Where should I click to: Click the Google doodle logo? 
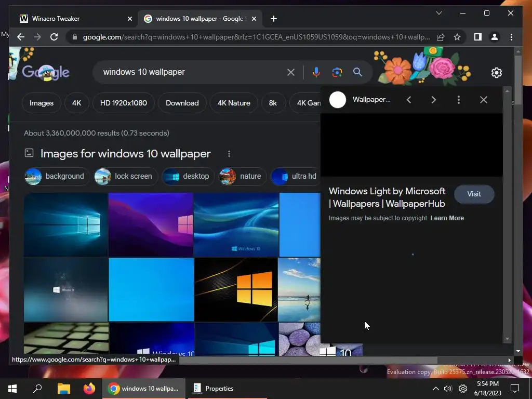pyautogui.click(x=46, y=72)
